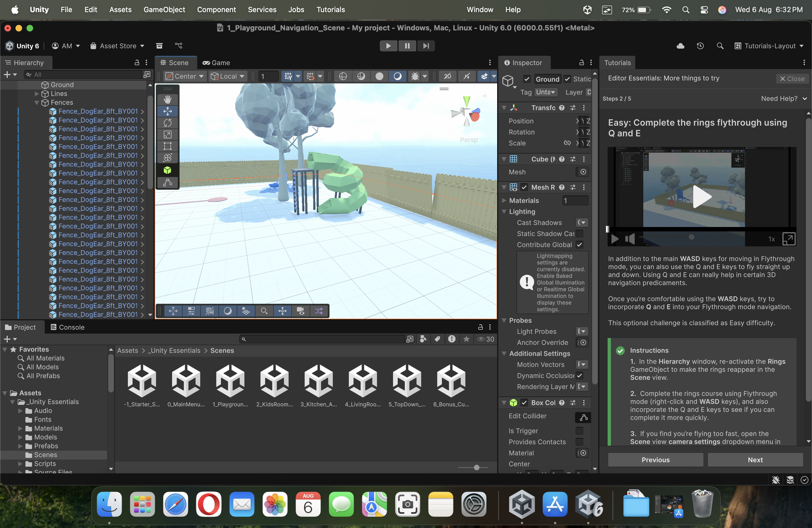
Task: Toggle Dynamic Occlusion checkbox
Action: tap(579, 376)
